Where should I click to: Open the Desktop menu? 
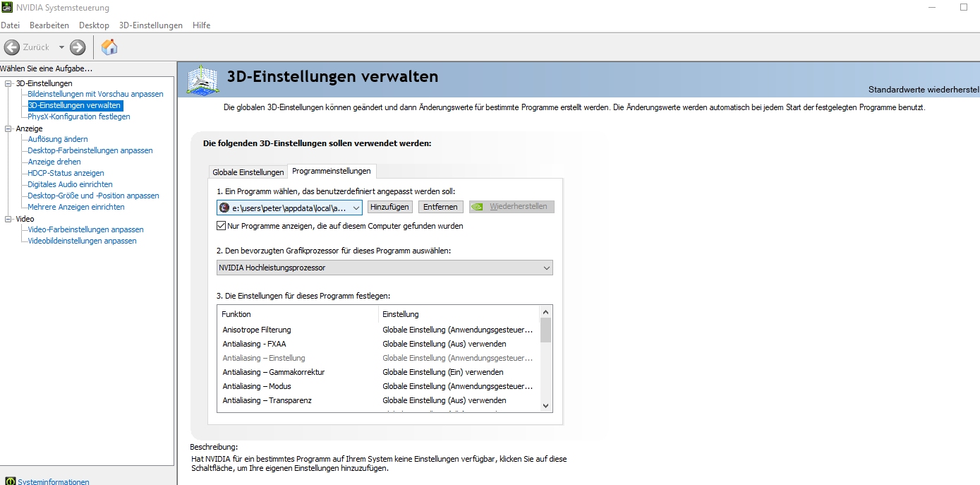click(x=94, y=25)
